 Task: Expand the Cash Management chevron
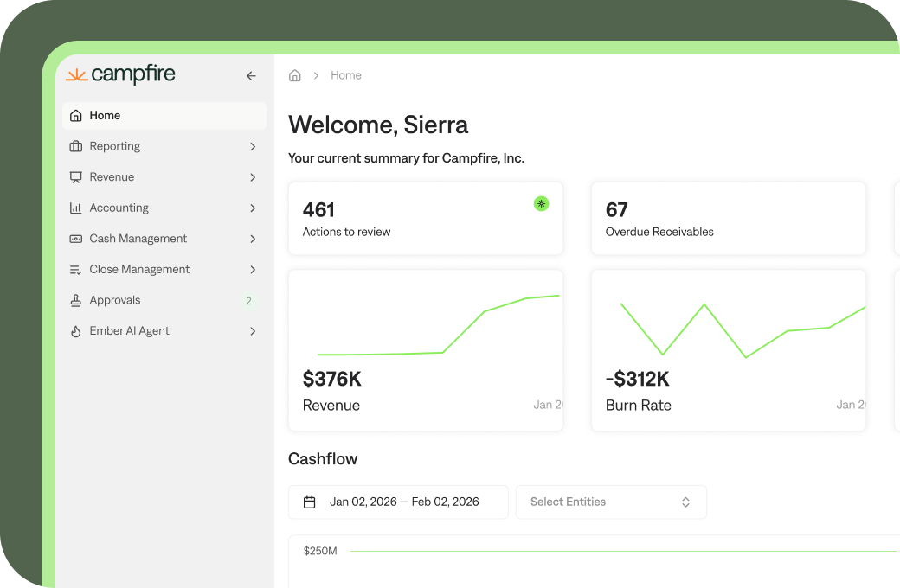coord(253,239)
